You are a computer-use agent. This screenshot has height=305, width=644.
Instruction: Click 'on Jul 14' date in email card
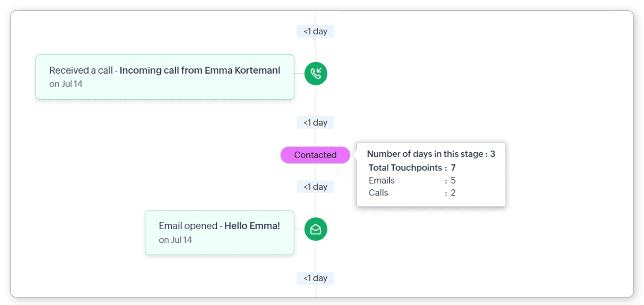tap(175, 240)
